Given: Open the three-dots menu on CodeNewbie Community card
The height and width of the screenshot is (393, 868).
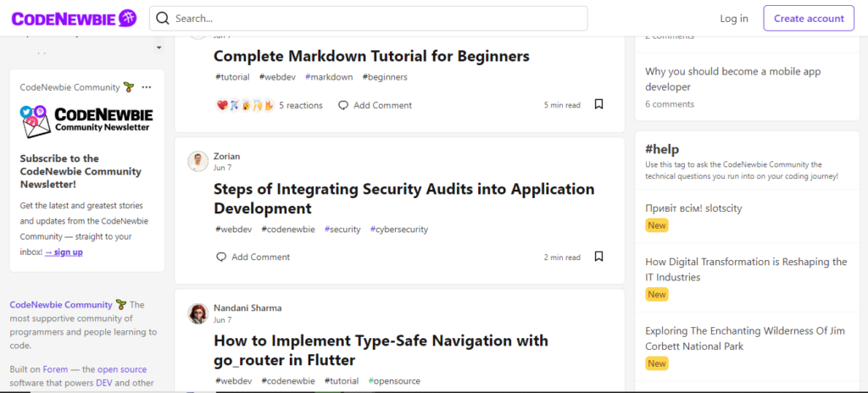Looking at the screenshot, I should click(x=146, y=87).
